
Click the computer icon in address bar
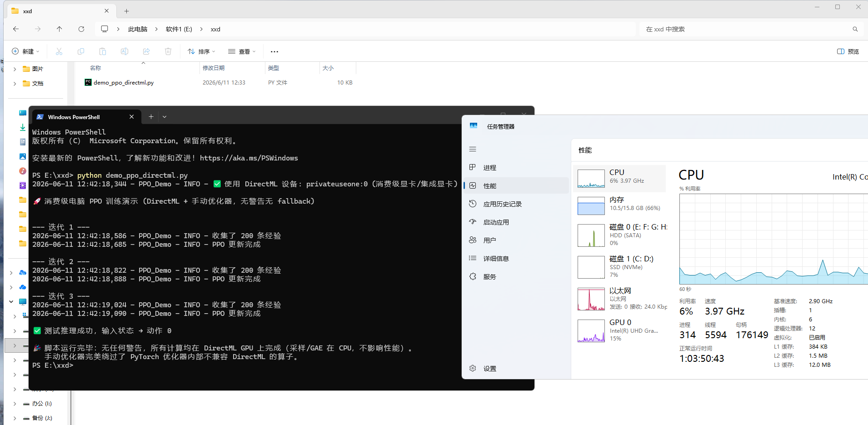click(x=105, y=29)
